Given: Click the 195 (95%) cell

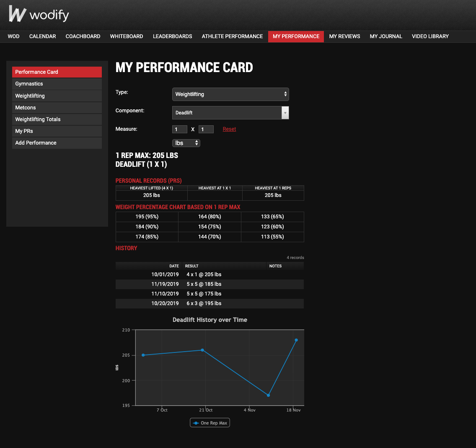Looking at the screenshot, I should (147, 217).
